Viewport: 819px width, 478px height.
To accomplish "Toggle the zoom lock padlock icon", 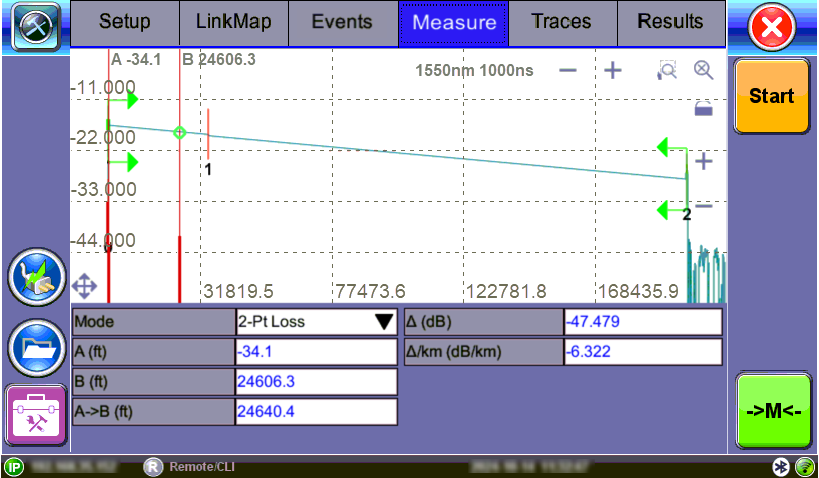I will tap(703, 108).
